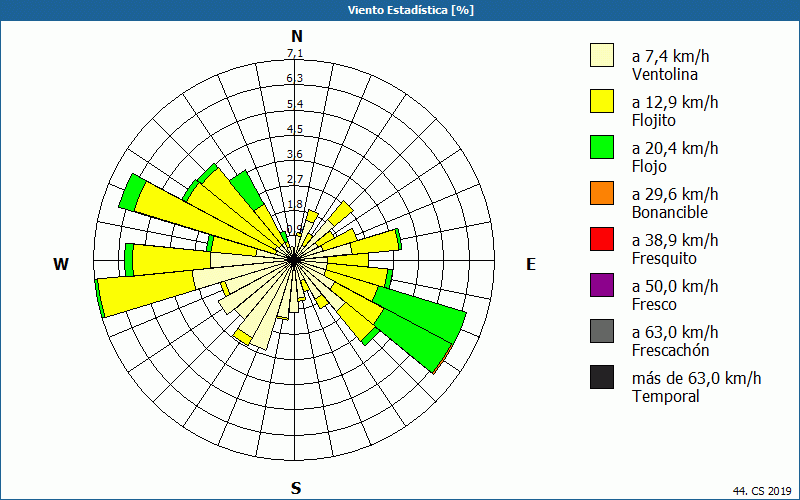Click the Flojito yellow legend swatch
This screenshot has width=800, height=500.
[602, 101]
